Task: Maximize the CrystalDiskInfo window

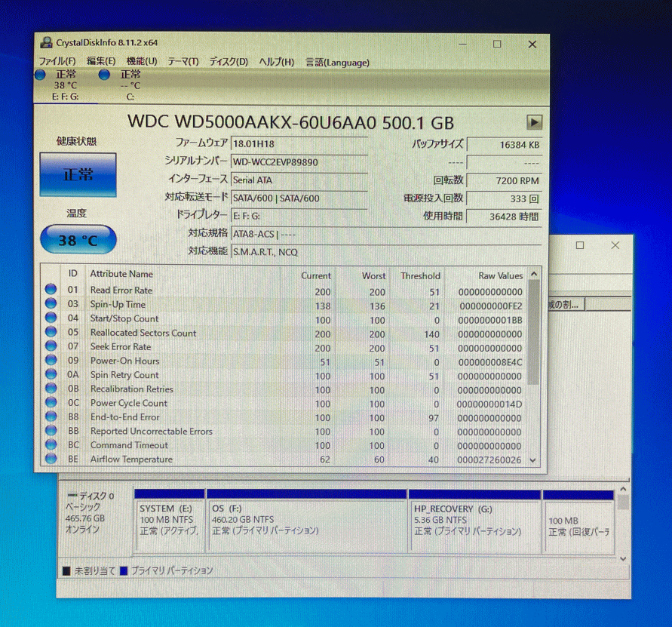Action: click(x=497, y=44)
